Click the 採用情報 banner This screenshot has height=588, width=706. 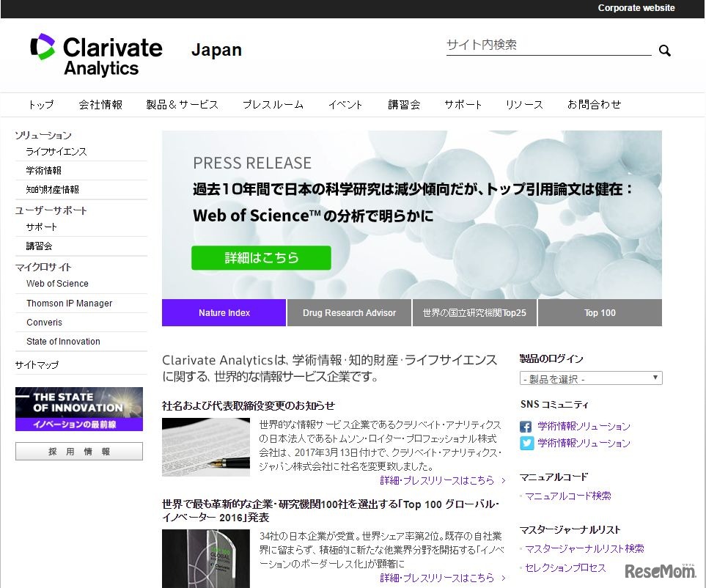pos(78,452)
